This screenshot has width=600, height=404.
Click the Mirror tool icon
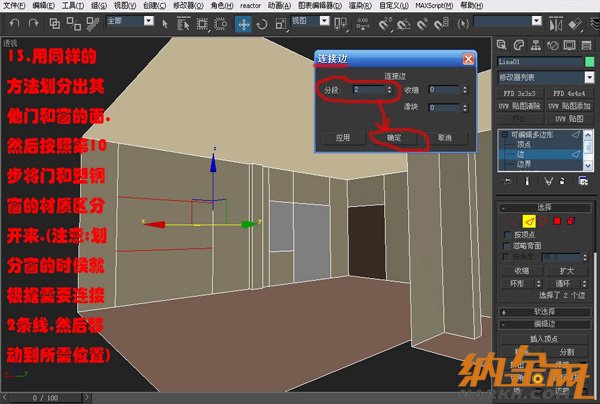[556, 24]
